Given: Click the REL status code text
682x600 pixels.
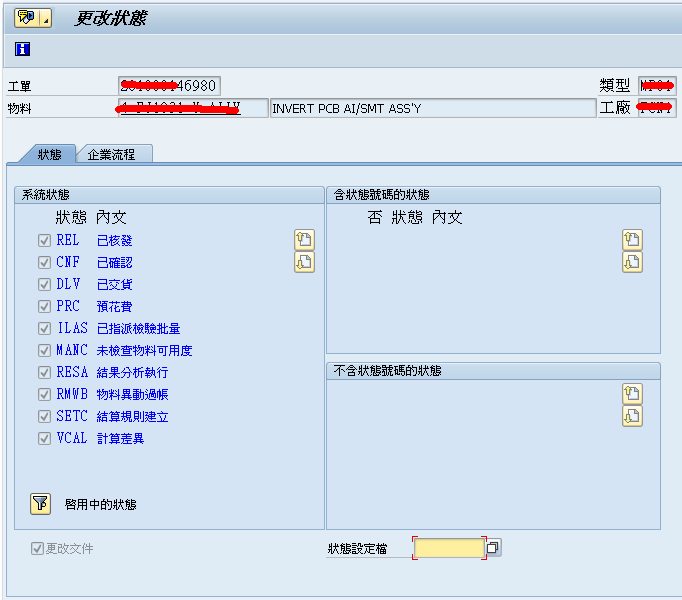Looking at the screenshot, I should coord(68,240).
